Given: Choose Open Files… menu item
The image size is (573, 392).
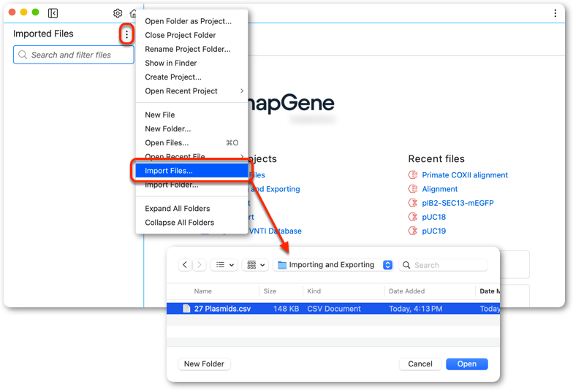Looking at the screenshot, I should [x=191, y=143].
